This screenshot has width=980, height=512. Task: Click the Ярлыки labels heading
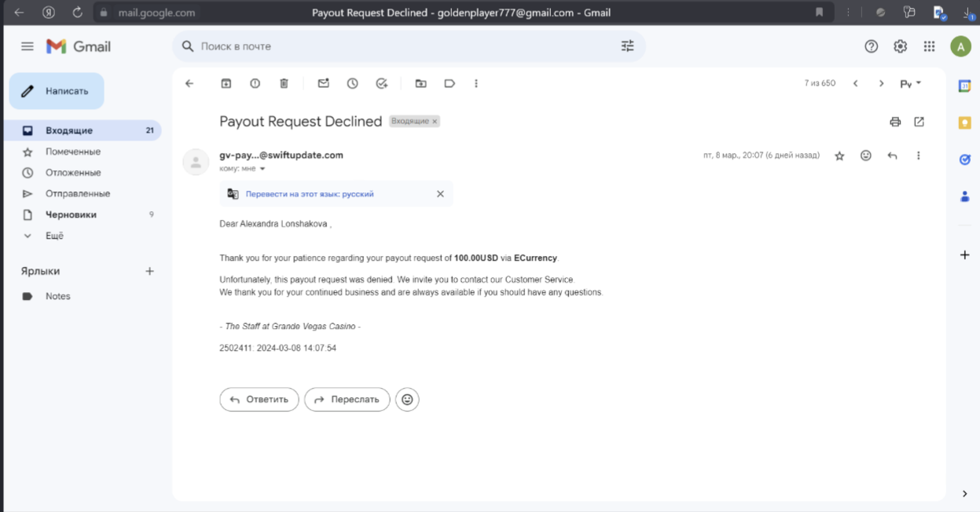(40, 271)
